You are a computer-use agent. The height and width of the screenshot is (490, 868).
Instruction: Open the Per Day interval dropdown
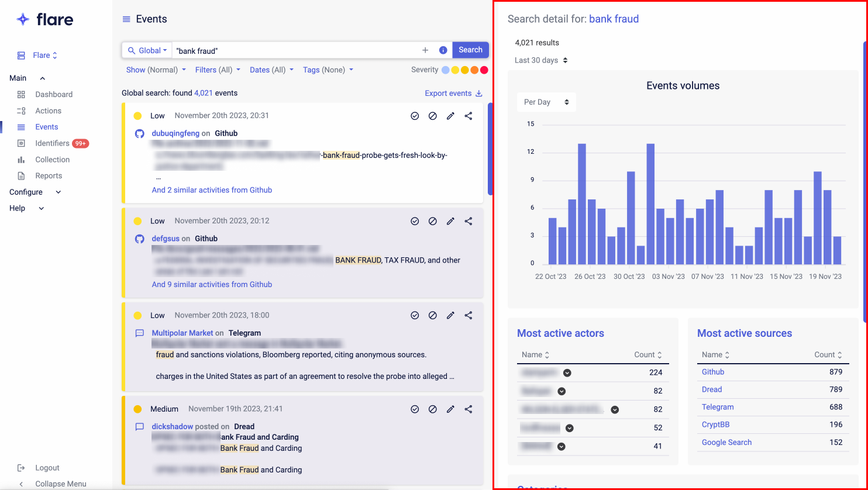pos(546,102)
